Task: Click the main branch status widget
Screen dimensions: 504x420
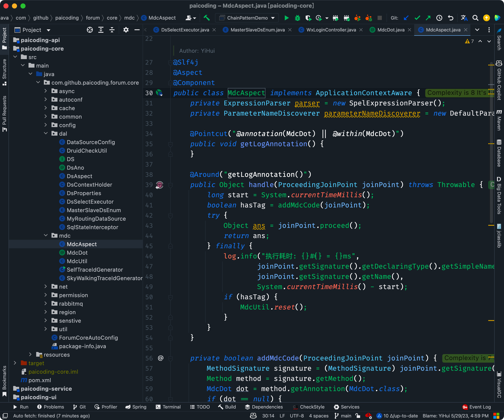Action: pos(343,416)
